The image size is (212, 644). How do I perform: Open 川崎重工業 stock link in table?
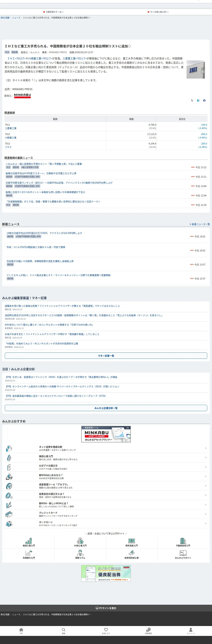pyautogui.click(x=11, y=138)
